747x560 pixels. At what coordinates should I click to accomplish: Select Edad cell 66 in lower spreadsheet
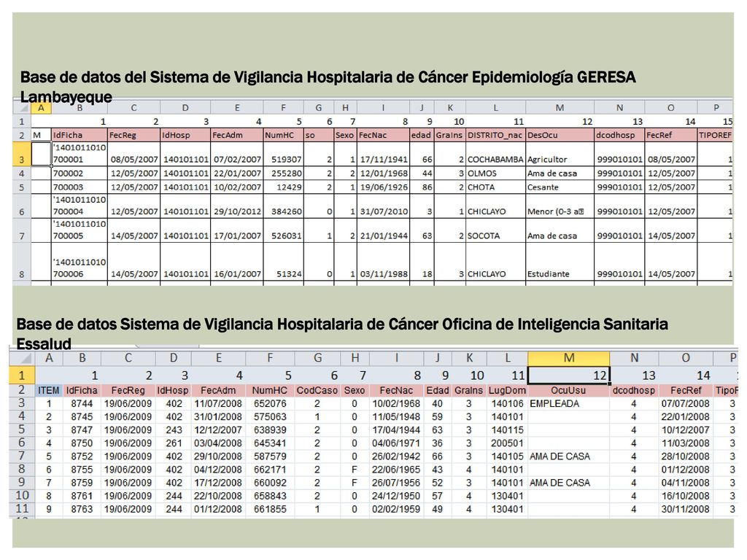tap(438, 456)
